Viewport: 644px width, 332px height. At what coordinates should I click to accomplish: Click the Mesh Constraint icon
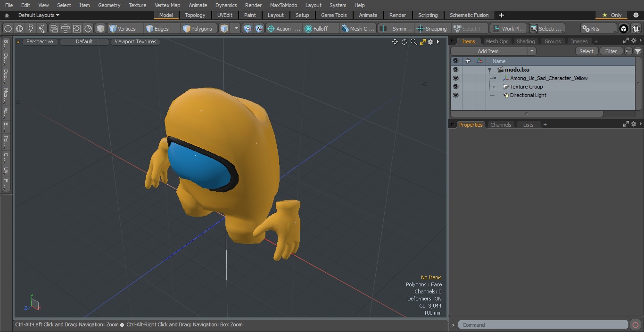coord(345,29)
